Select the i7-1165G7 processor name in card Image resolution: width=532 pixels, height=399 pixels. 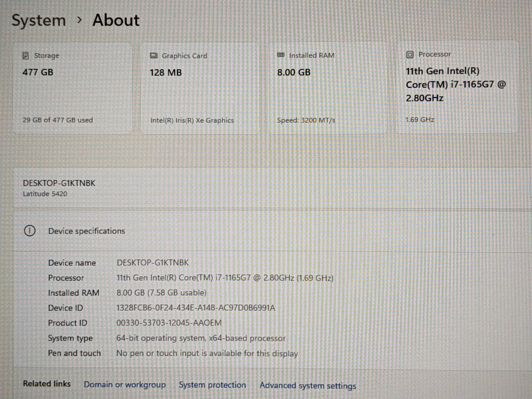[x=456, y=84]
